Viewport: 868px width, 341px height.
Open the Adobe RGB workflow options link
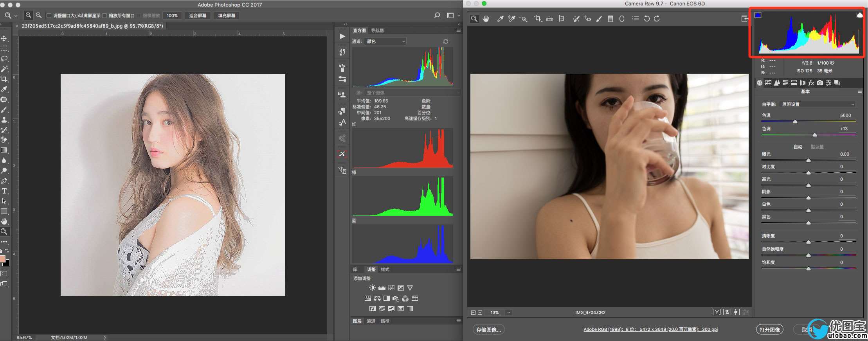tap(650, 329)
